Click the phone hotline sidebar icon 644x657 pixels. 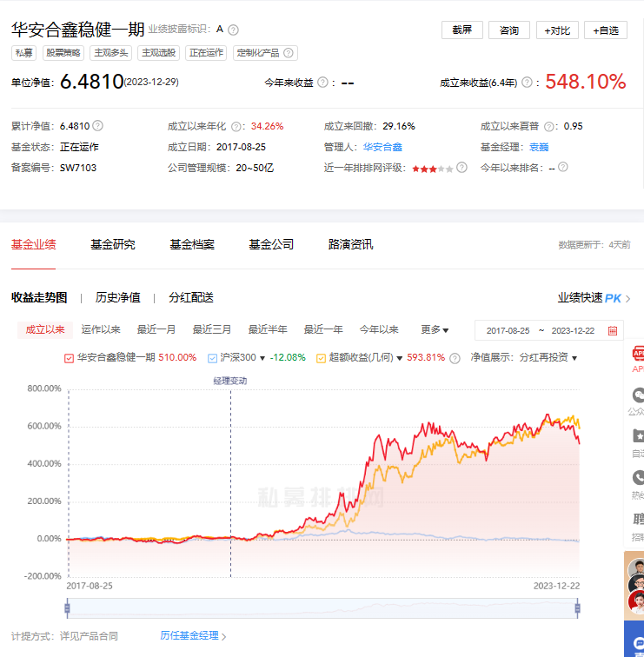[638, 478]
